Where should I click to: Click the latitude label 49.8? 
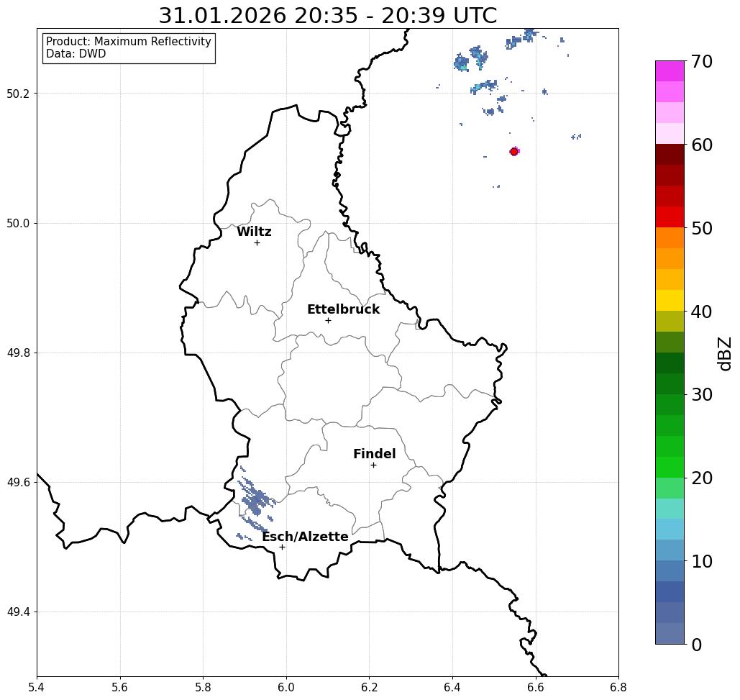(18, 353)
